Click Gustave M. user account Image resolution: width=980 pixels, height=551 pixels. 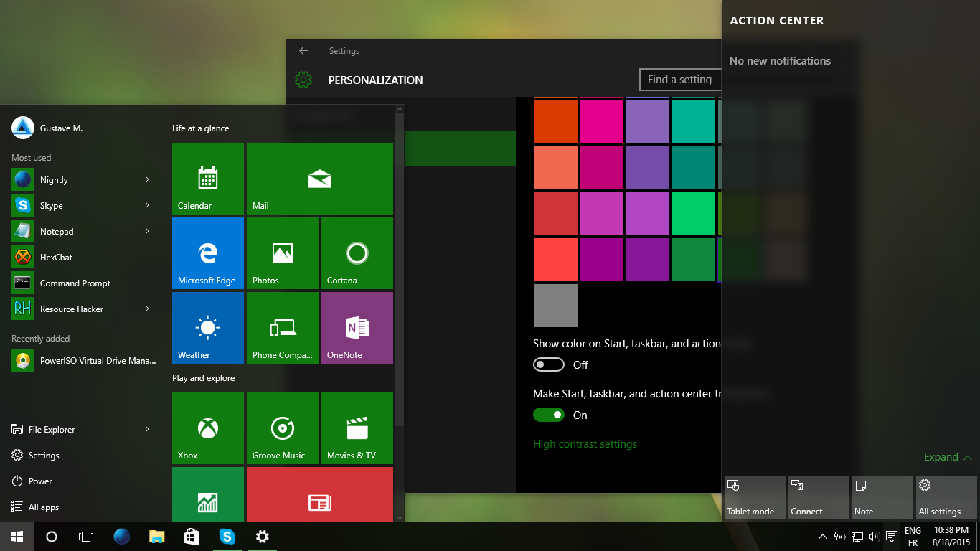coord(47,128)
